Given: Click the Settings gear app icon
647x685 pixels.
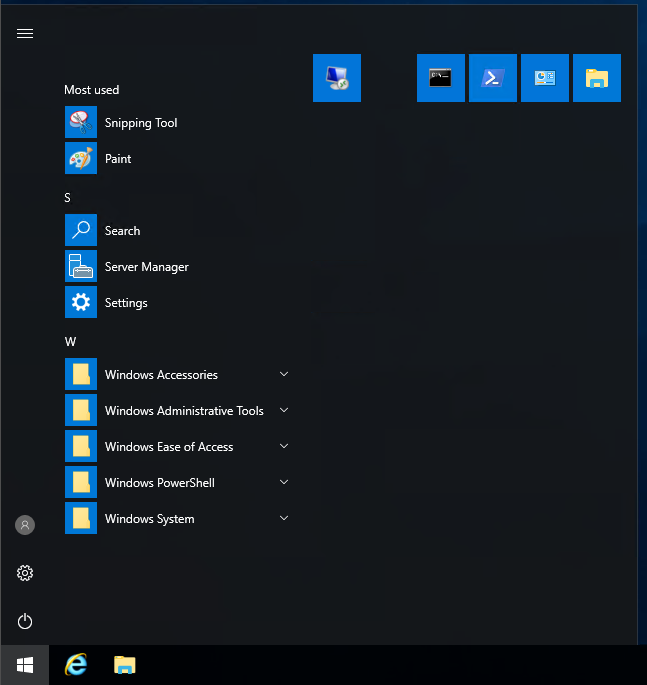Looking at the screenshot, I should [x=81, y=302].
